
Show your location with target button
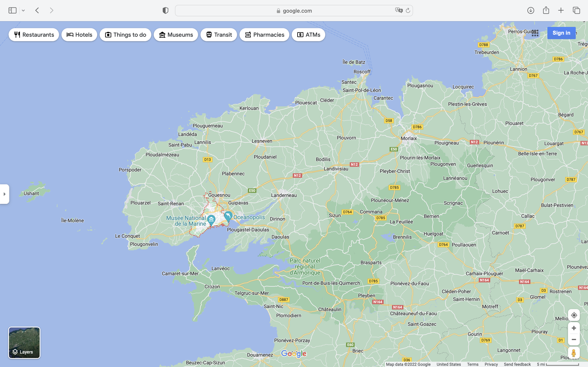click(x=574, y=315)
